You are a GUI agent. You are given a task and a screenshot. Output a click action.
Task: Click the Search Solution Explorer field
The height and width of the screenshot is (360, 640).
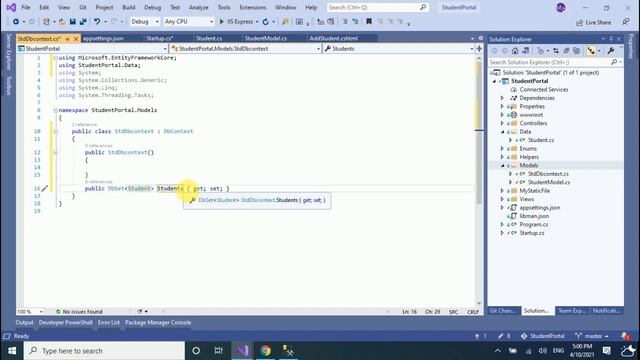555,62
